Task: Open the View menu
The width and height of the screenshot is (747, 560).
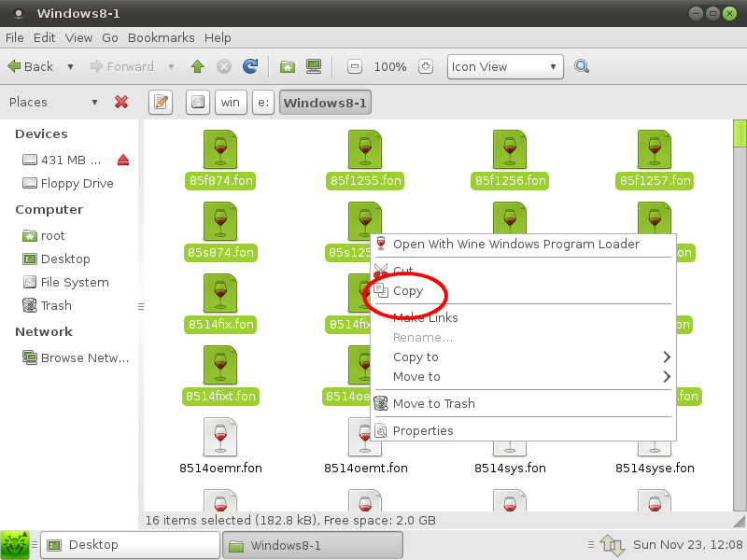Action: coord(78,37)
